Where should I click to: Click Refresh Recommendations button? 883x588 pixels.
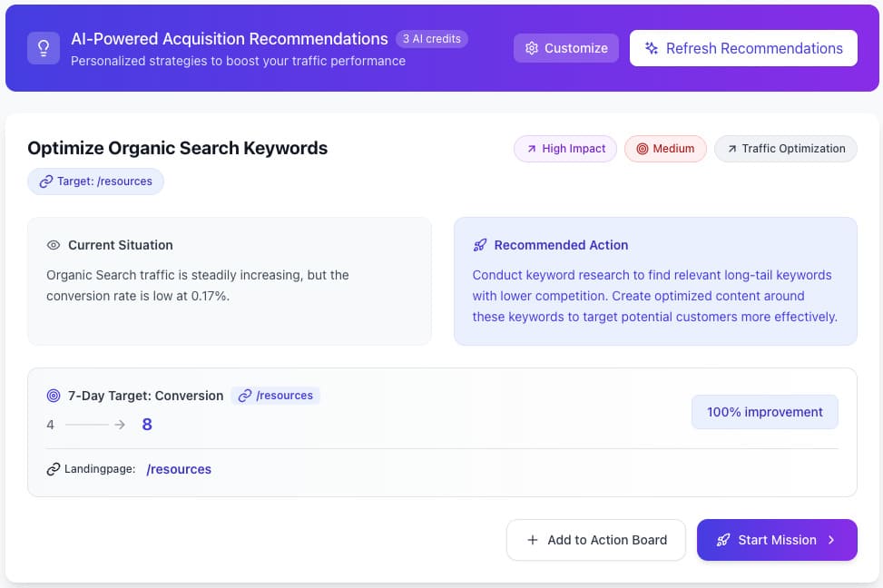[743, 48]
